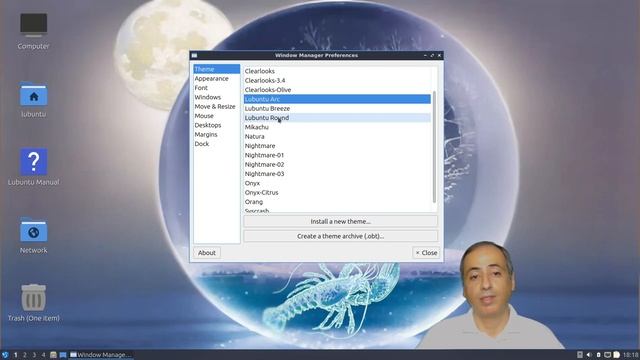Select the Orang theme

tap(337, 202)
